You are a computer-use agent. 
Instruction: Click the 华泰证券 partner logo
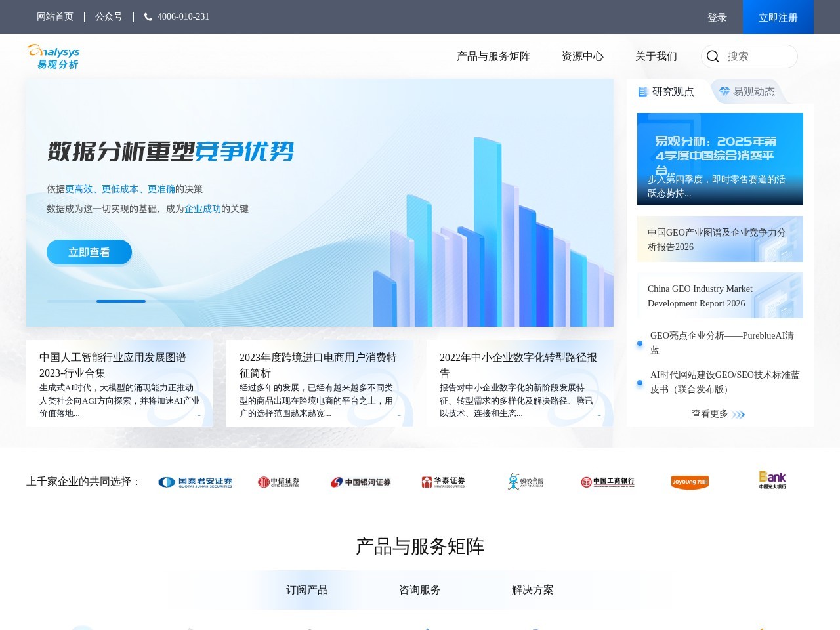point(443,481)
